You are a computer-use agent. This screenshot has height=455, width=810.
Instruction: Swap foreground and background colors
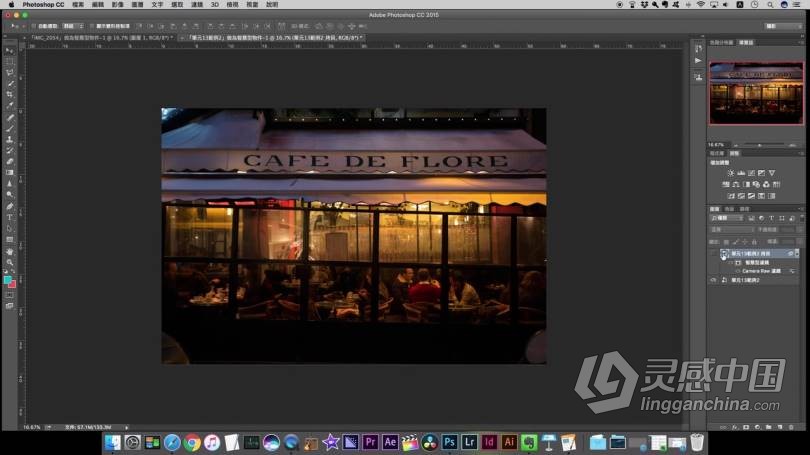pos(13,273)
